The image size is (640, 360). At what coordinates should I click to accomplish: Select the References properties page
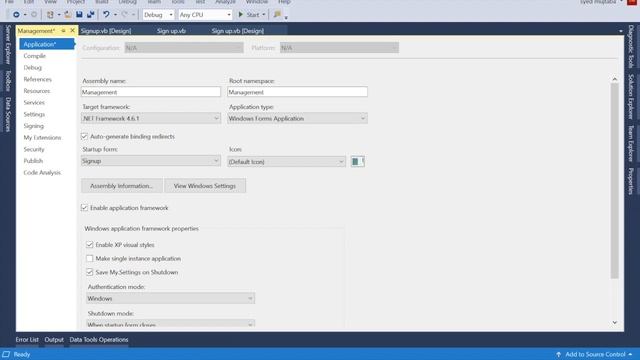(x=38, y=79)
